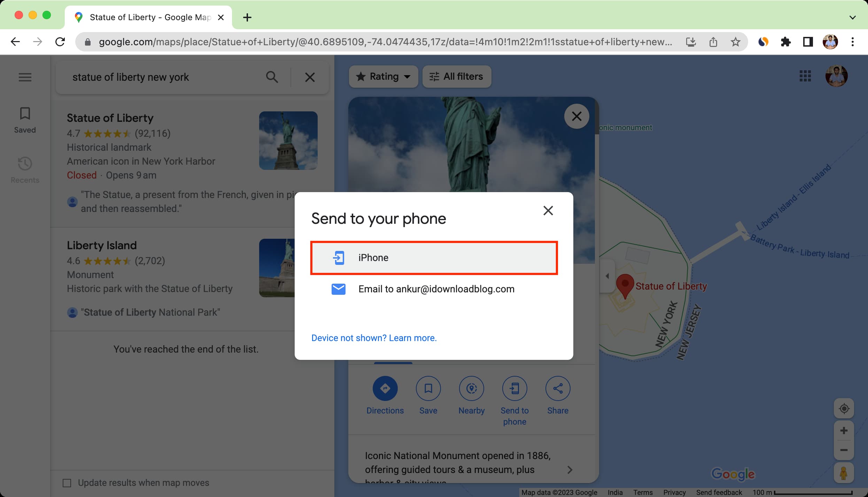Close the Send to your phone dialog
868x497 pixels.
point(548,211)
